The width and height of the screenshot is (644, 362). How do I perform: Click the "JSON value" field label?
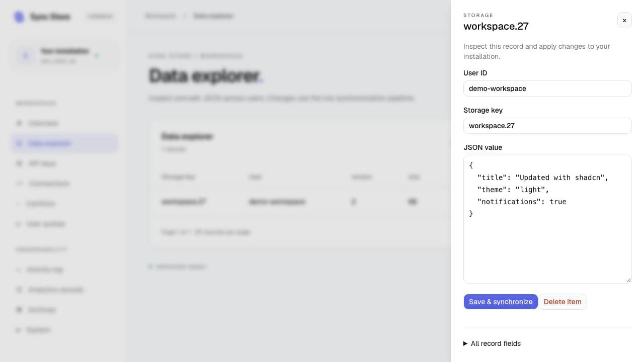tap(482, 147)
